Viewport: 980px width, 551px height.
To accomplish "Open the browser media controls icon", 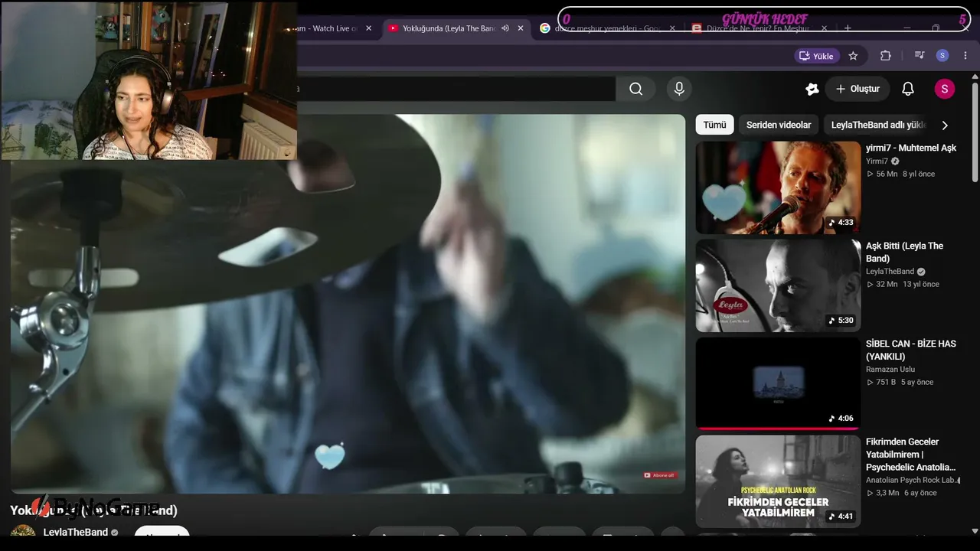I will [920, 56].
